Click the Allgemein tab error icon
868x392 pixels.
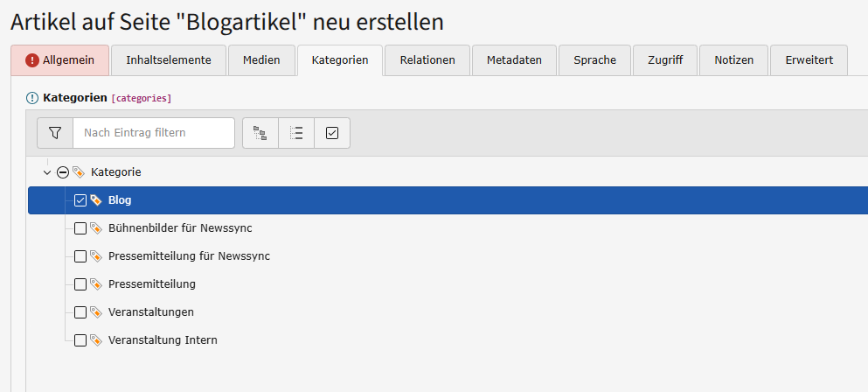[x=32, y=59]
